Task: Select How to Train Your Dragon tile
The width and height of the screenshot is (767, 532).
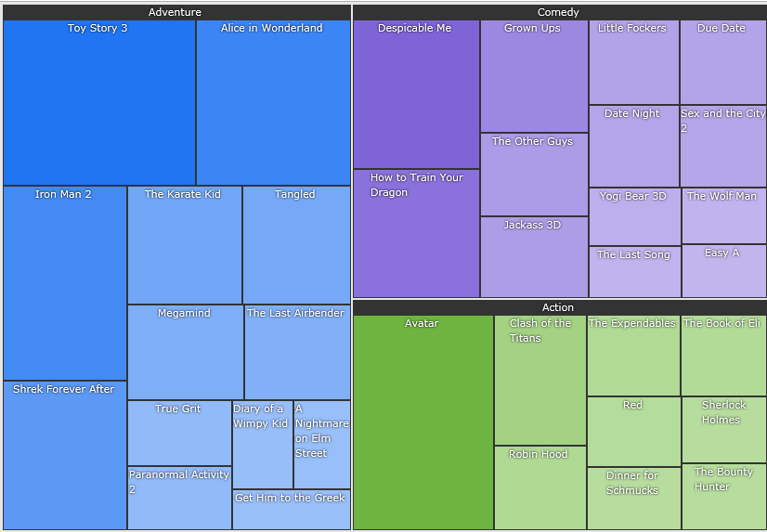Action: (x=416, y=233)
